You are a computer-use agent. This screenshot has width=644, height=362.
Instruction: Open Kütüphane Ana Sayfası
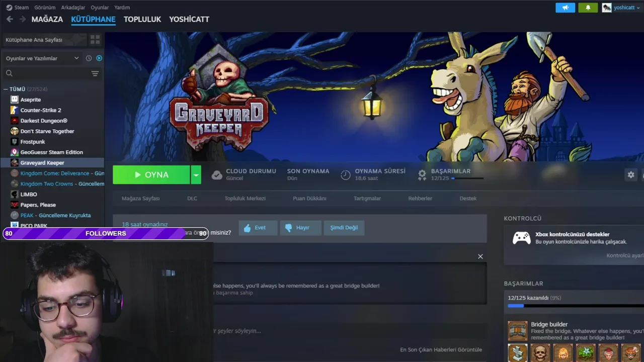click(x=44, y=40)
